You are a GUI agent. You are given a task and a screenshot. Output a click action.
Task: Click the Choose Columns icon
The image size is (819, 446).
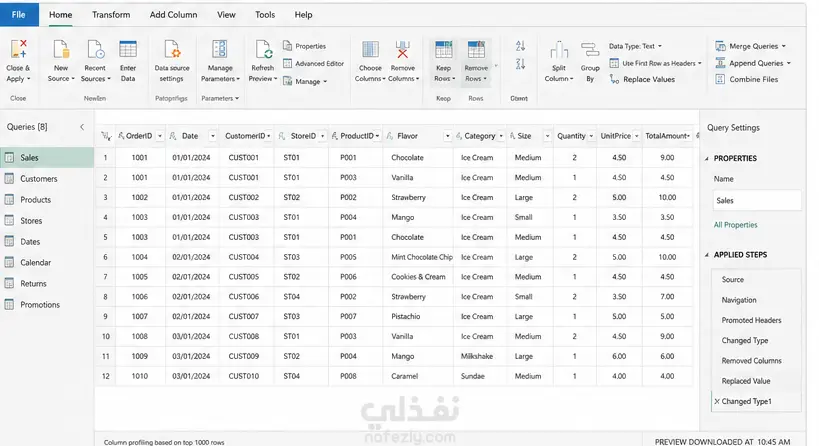pyautogui.click(x=370, y=50)
